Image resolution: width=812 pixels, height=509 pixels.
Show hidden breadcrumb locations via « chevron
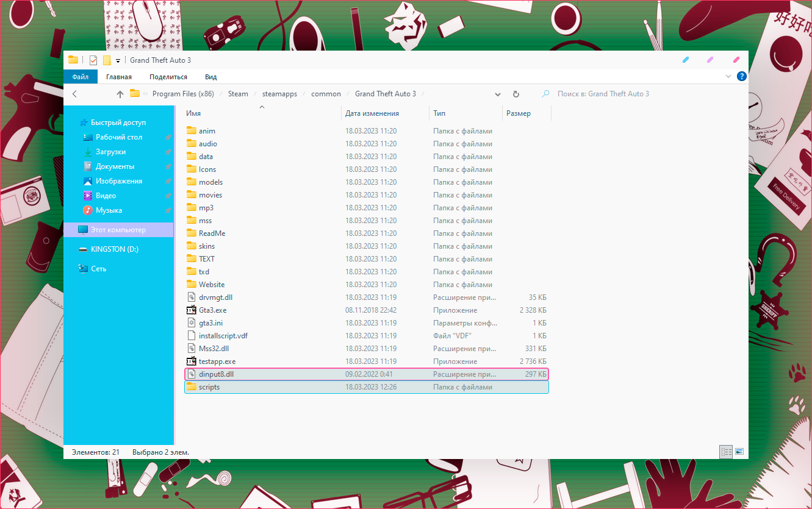tap(145, 94)
